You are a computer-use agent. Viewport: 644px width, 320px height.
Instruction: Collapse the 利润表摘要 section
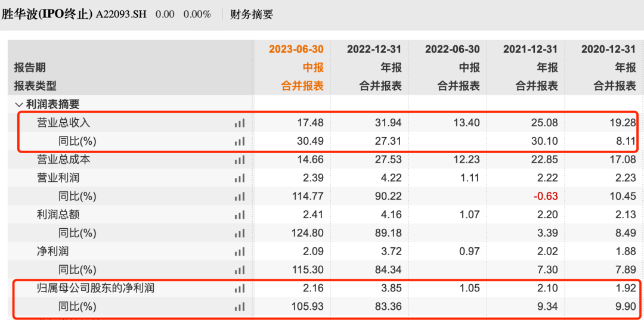pos(19,104)
